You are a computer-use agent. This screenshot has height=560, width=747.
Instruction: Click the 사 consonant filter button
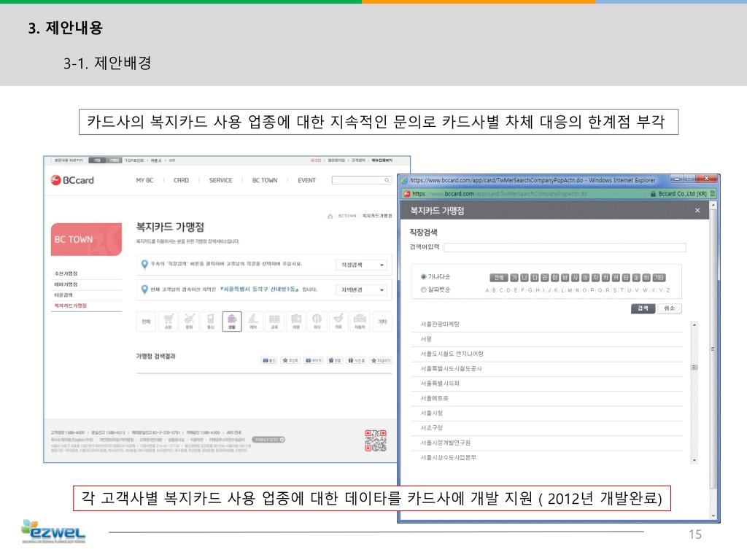(x=575, y=278)
